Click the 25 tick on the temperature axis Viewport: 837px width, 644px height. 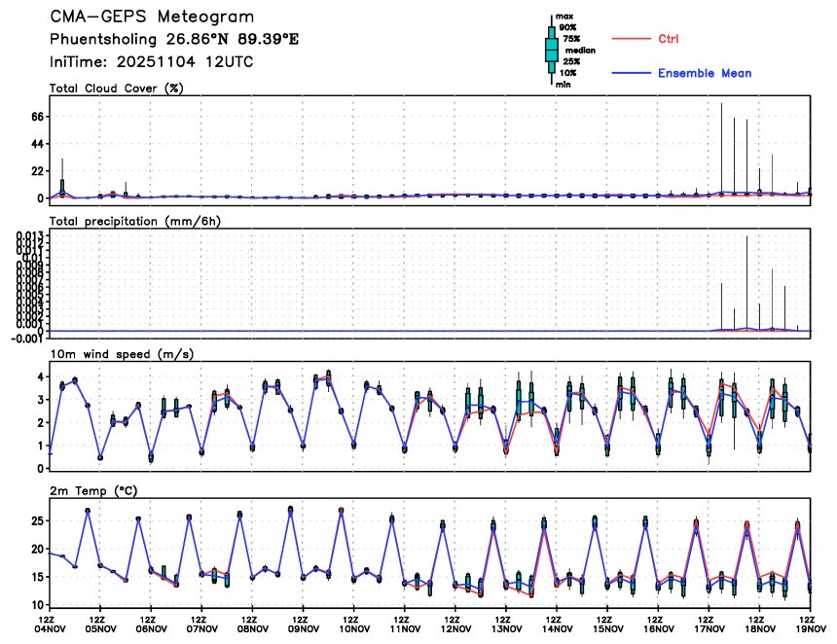tap(39, 521)
